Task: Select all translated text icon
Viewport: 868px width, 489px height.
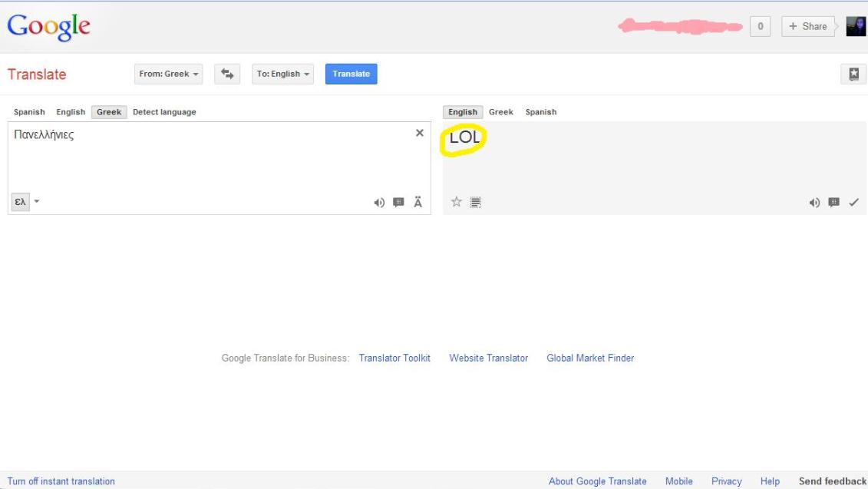Action: pos(476,203)
